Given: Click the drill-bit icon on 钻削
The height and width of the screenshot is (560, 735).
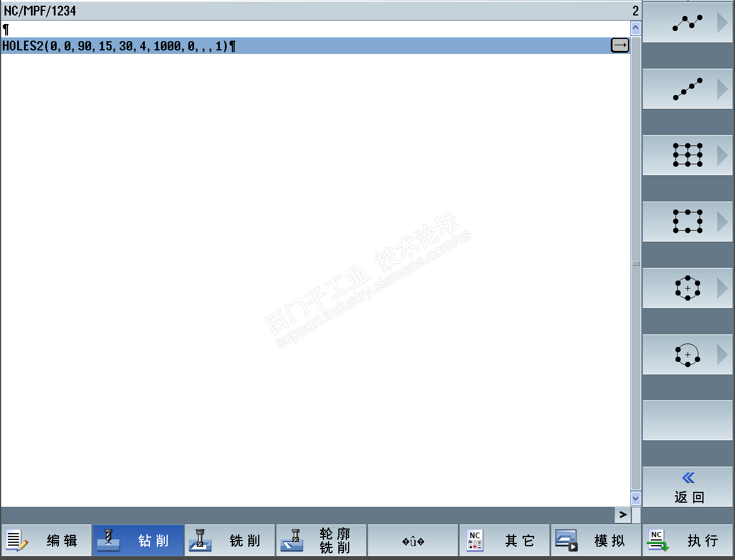Looking at the screenshot, I should pyautogui.click(x=108, y=541).
